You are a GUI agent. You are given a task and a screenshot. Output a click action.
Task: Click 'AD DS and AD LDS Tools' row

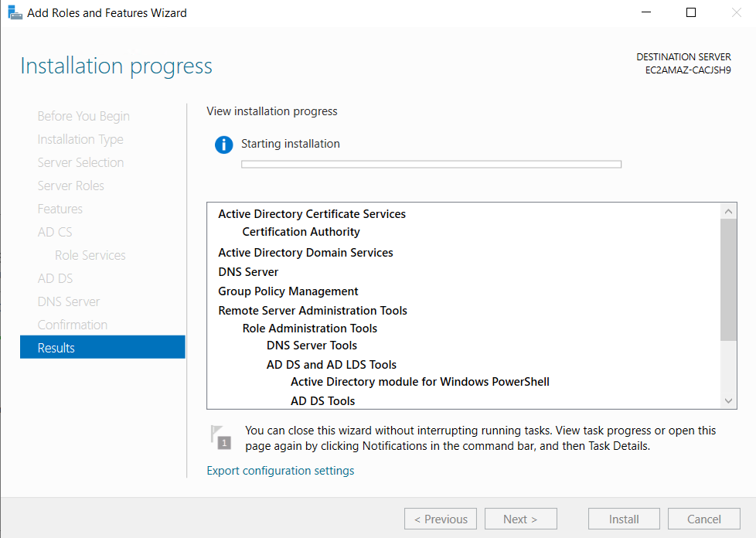pyautogui.click(x=331, y=364)
